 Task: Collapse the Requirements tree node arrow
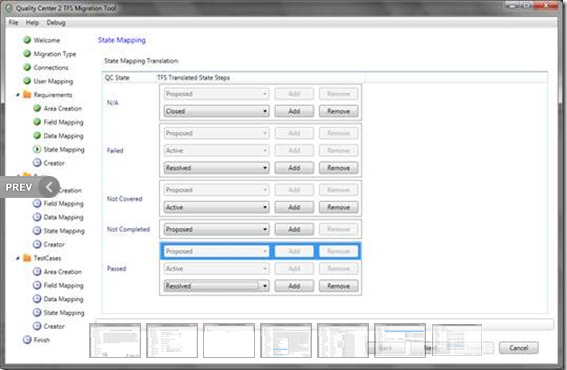pos(17,95)
